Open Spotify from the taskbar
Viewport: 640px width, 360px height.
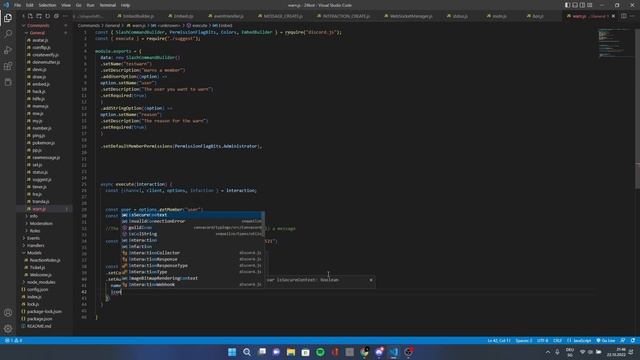point(320,352)
